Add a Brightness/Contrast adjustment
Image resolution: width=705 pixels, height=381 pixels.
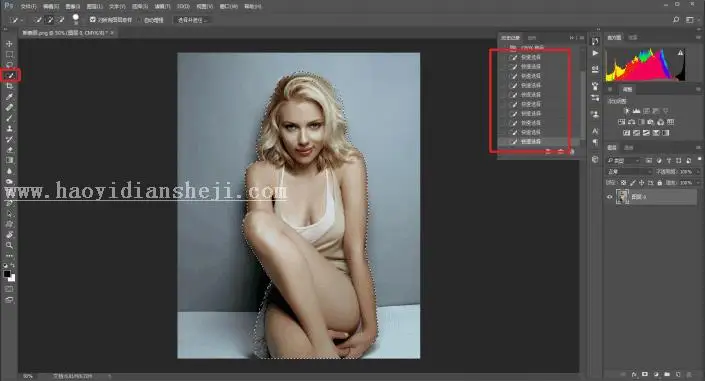627,111
